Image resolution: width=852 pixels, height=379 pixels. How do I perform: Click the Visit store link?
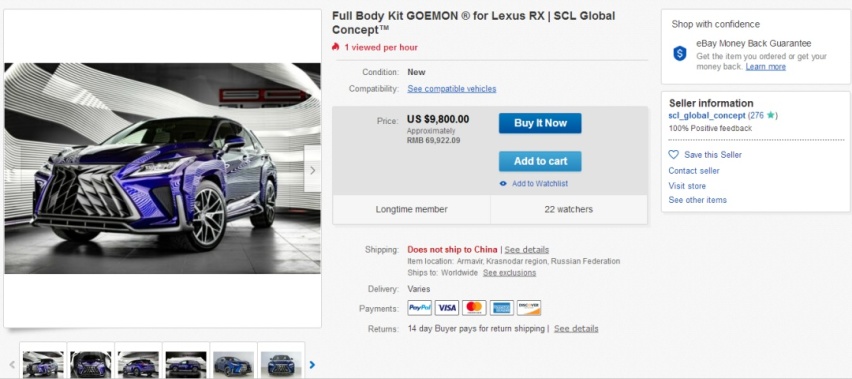687,186
